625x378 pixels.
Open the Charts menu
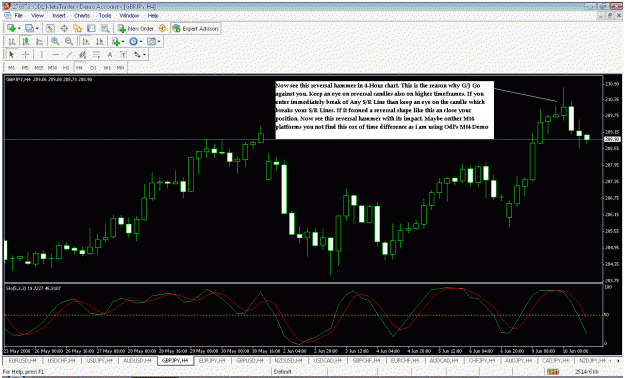point(82,16)
